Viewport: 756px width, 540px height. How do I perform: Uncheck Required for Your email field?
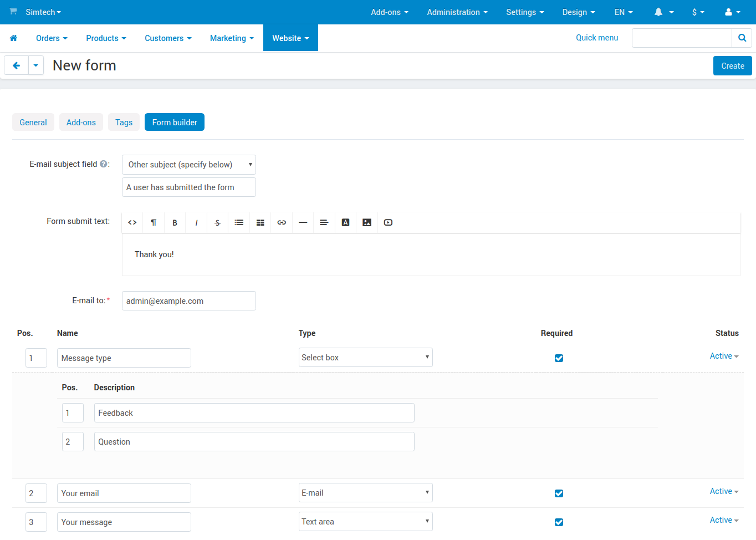[x=559, y=493]
